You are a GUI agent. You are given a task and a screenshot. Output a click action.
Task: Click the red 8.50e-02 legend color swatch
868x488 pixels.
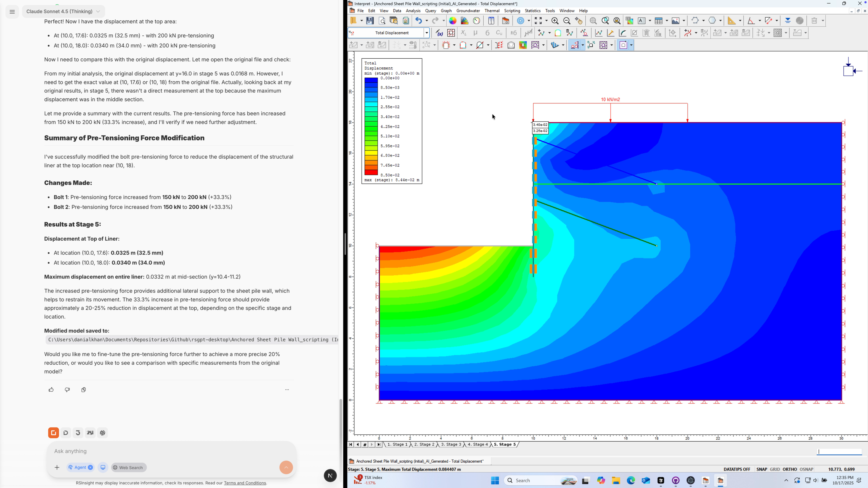pyautogui.click(x=371, y=173)
